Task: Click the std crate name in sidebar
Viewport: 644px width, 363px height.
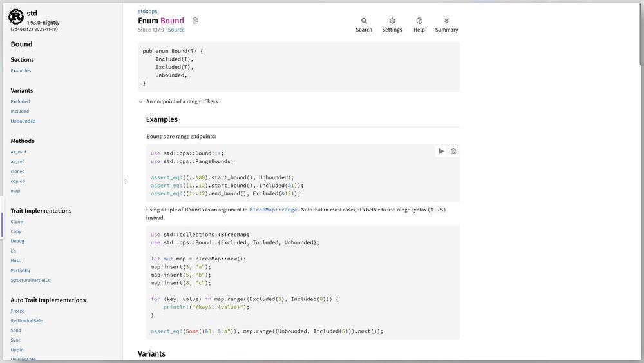Action: click(32, 13)
